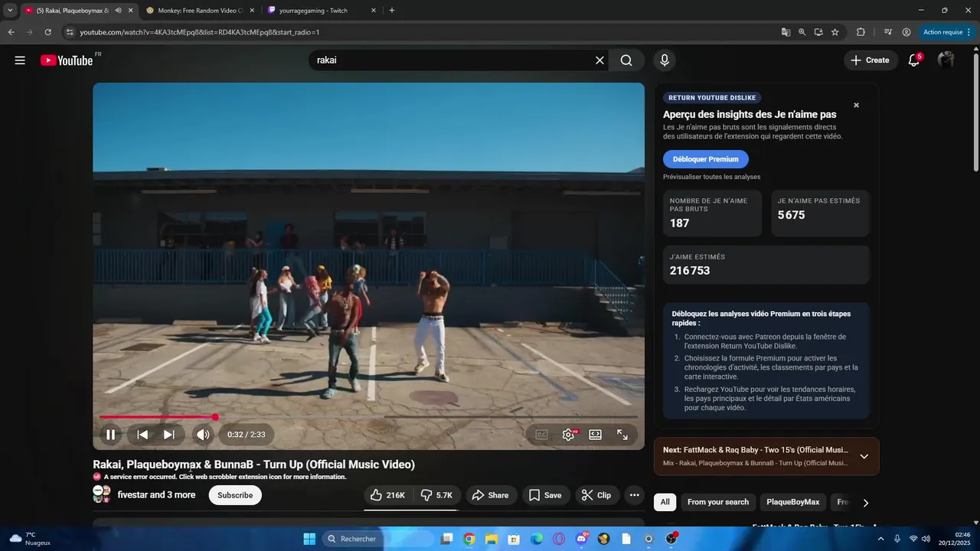
Task: Enter full screen mode
Action: 622,435
